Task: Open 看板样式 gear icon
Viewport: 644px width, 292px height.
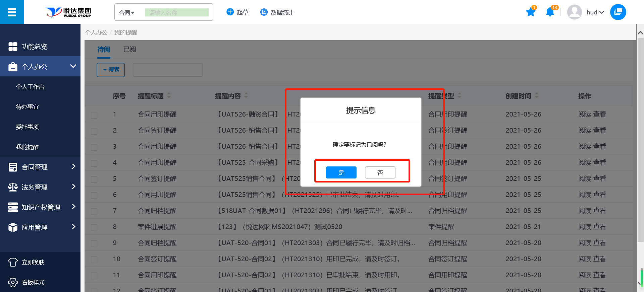Action: [x=13, y=282]
